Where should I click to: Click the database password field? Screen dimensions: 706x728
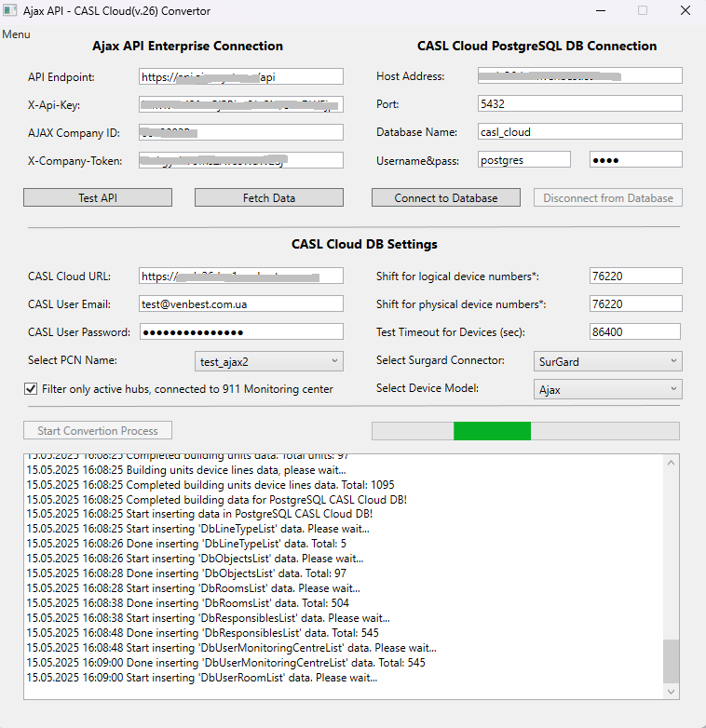(636, 159)
